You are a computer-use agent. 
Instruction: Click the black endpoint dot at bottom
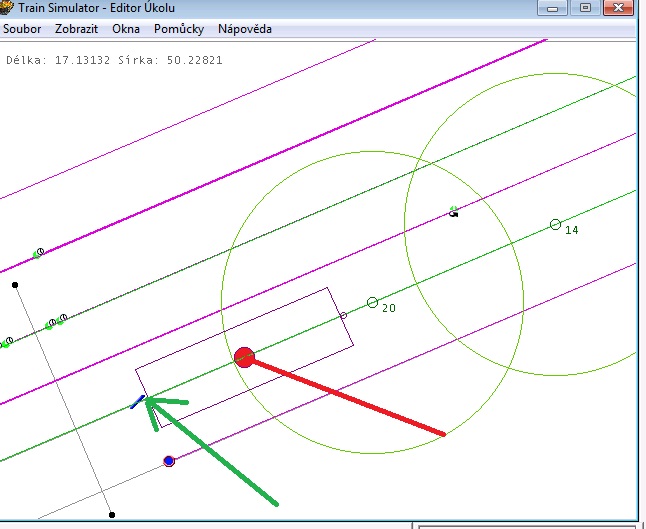(111, 515)
